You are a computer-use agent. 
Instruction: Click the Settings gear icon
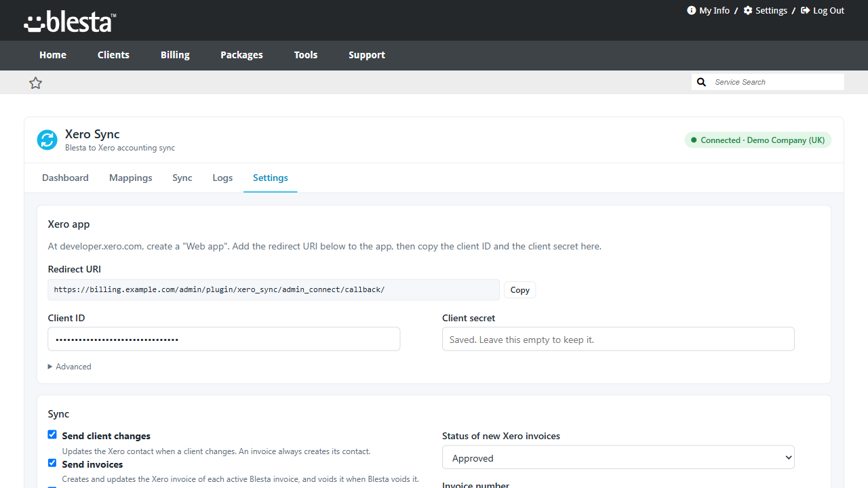pyautogui.click(x=748, y=10)
